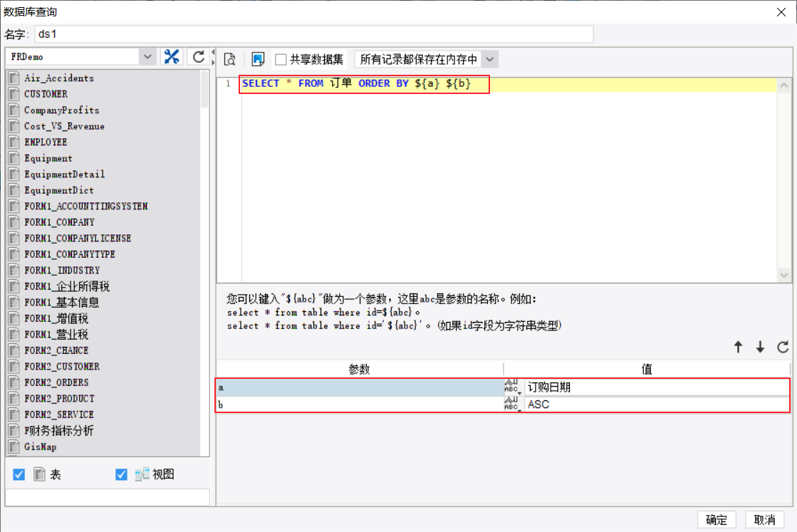Select the FORM1_COMPANYTYPE table
797x532 pixels.
(x=70, y=254)
